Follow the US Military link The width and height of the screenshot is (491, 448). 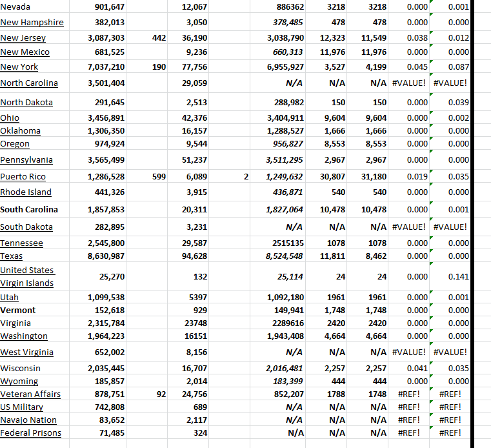pyautogui.click(x=22, y=407)
